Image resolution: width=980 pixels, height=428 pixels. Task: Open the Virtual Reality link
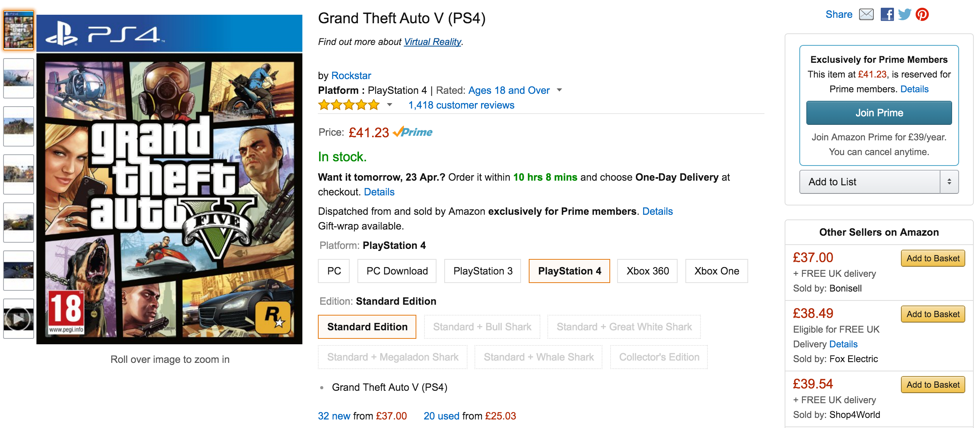point(432,42)
